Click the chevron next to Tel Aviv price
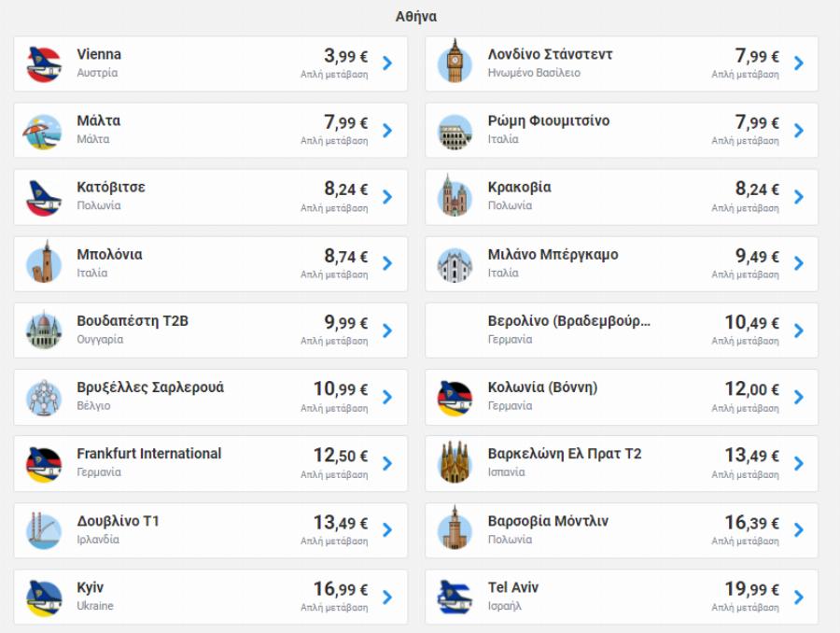840x633 pixels. [x=798, y=597]
